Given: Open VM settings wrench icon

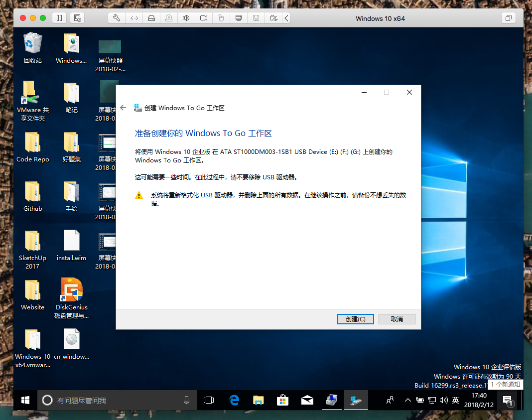Looking at the screenshot, I should point(117,18).
